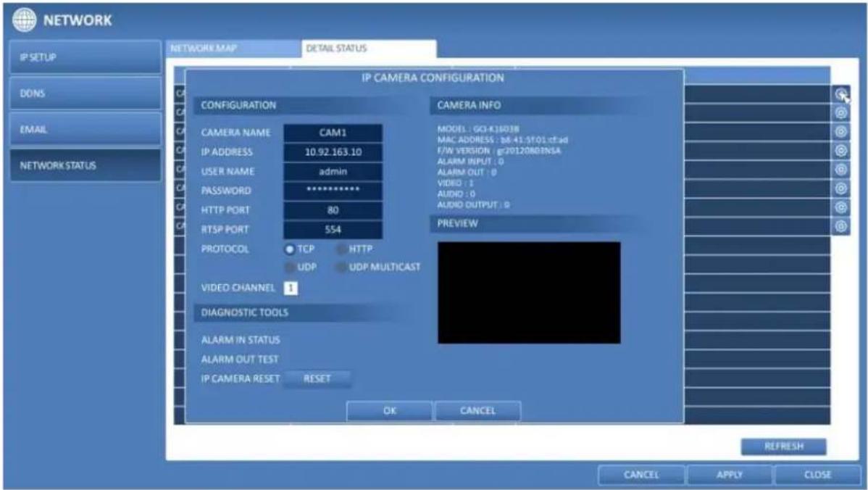Screen dimensions: 868x490
Task: Click the Camera Info section header
Action: coord(540,105)
